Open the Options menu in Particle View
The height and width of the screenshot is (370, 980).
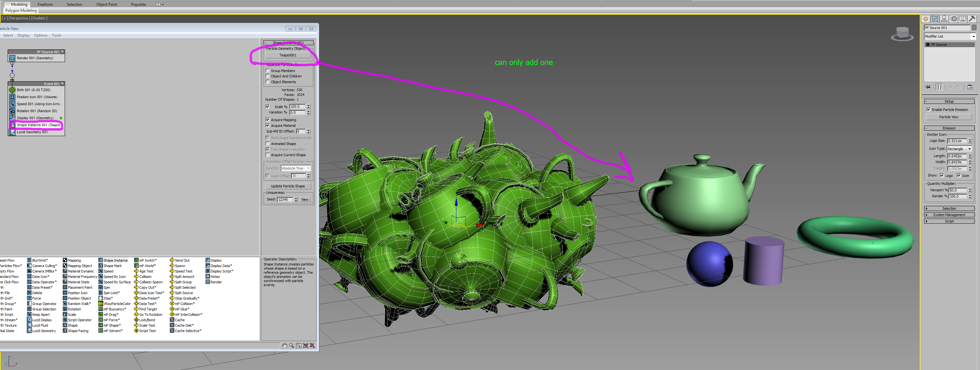[41, 35]
